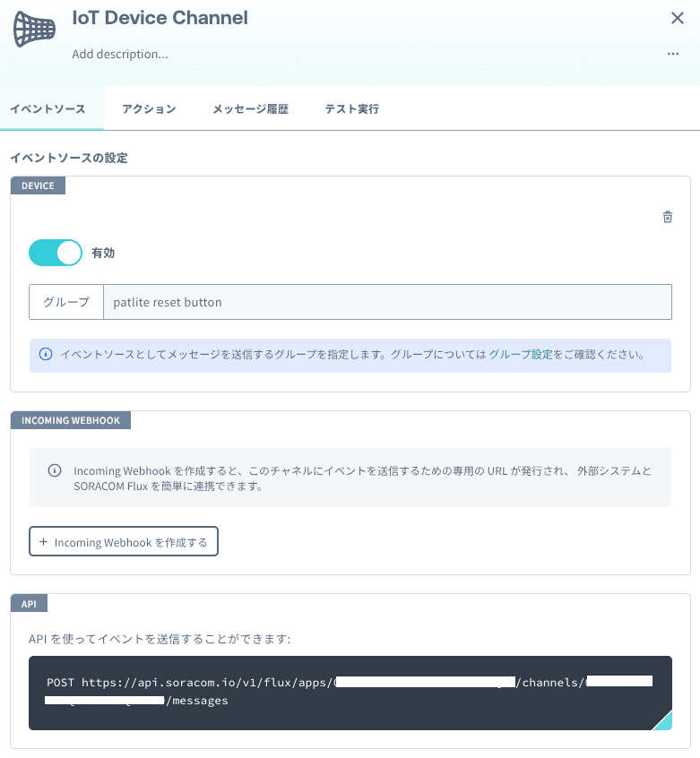Click the DEVICE section label
Image resolution: width=700 pixels, height=758 pixels.
(x=38, y=185)
